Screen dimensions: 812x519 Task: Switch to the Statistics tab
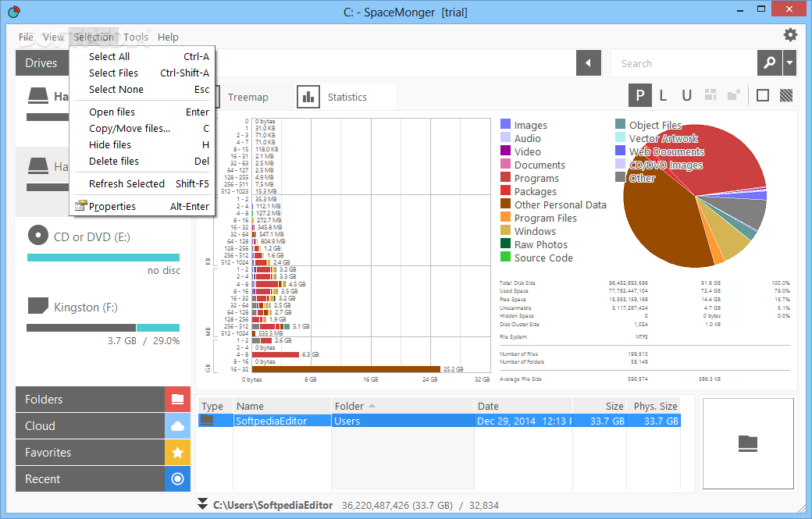[x=347, y=97]
